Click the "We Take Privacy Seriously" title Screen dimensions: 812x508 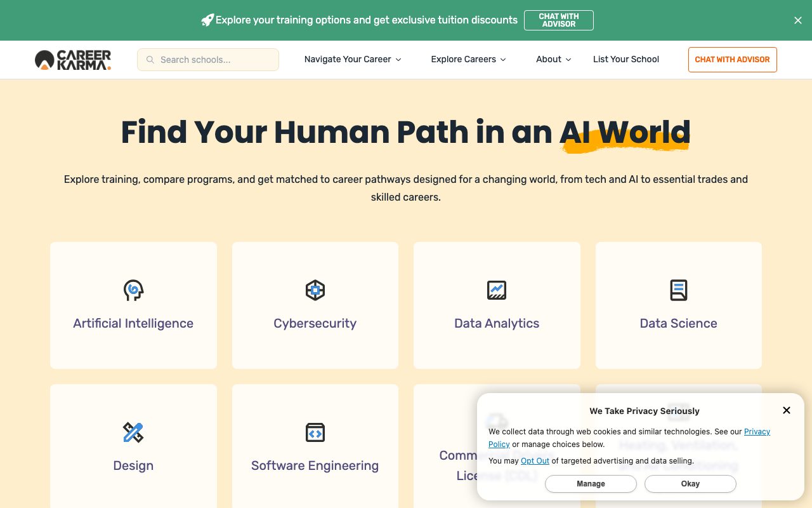645,411
